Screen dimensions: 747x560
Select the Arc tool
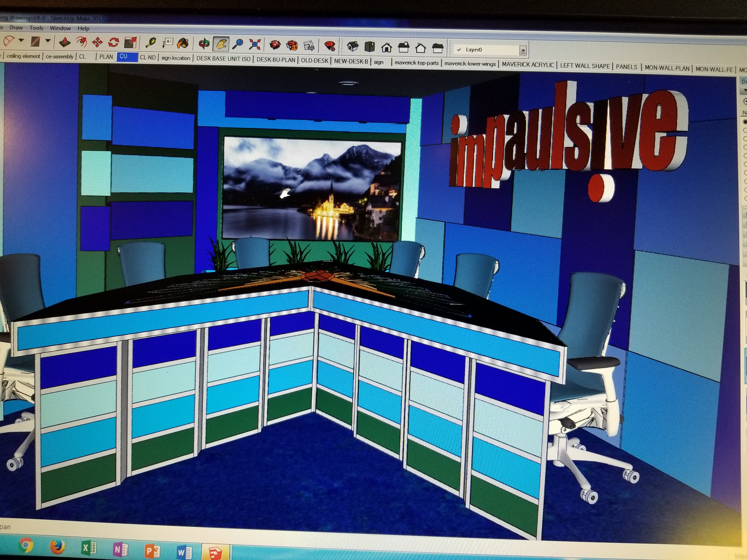pyautogui.click(x=9, y=41)
